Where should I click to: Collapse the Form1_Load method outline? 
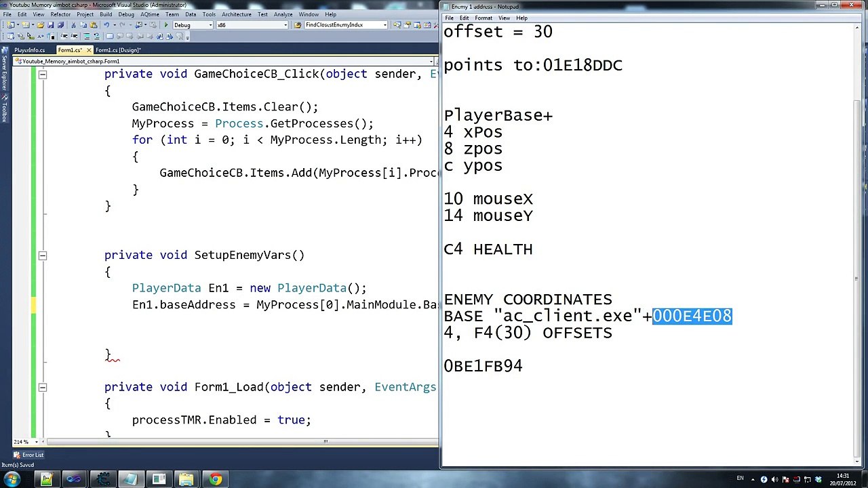[42, 387]
